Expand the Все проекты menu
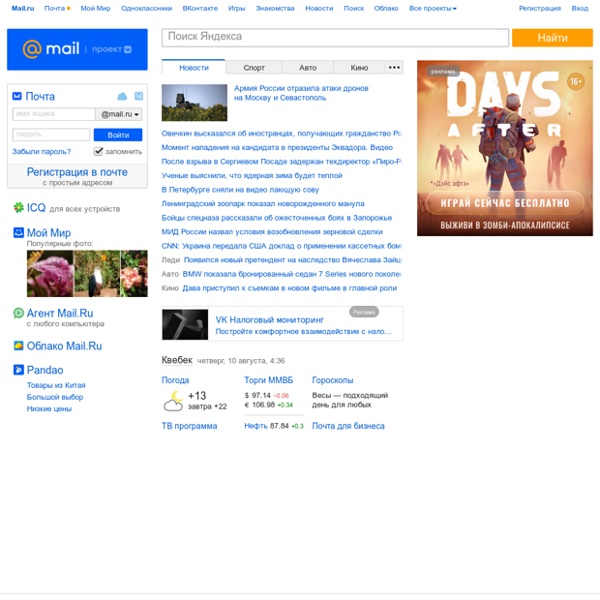This screenshot has width=600, height=600. pos(432,8)
